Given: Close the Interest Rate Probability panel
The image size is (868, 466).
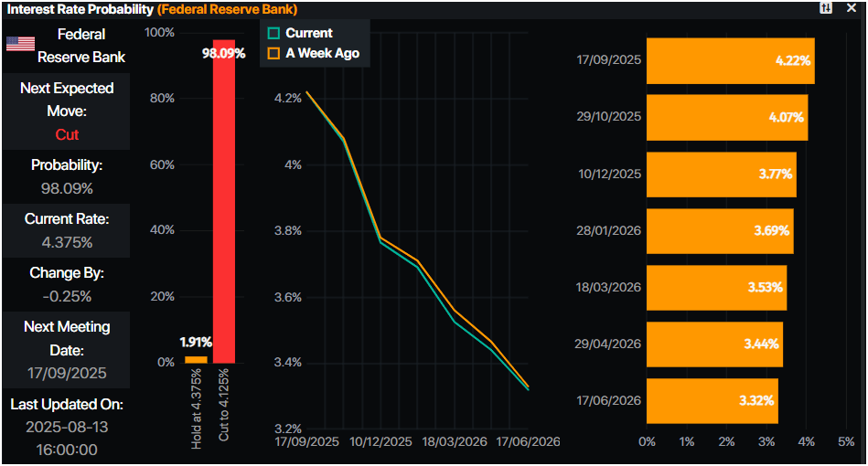Looking at the screenshot, I should coord(852,7).
